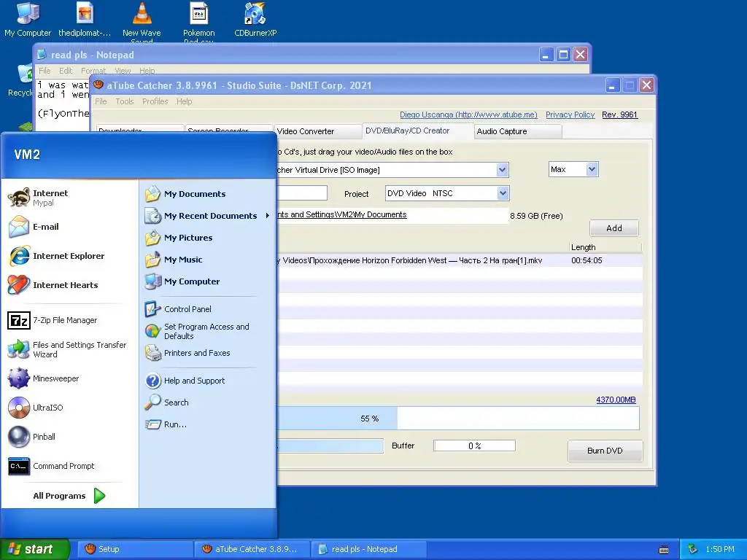Click the Length column header
Screen dimensions: 747x560
click(605, 247)
